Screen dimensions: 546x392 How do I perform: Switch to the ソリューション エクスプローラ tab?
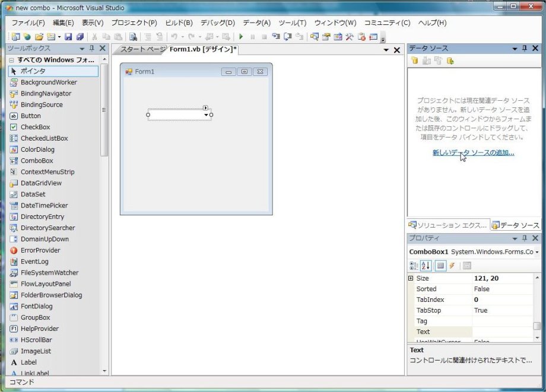click(x=448, y=225)
